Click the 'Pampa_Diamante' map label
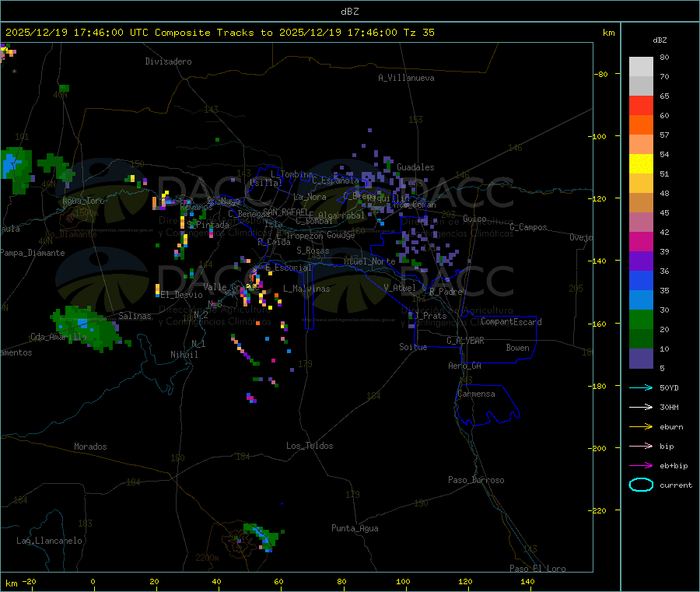700x592 pixels. pos(32,253)
